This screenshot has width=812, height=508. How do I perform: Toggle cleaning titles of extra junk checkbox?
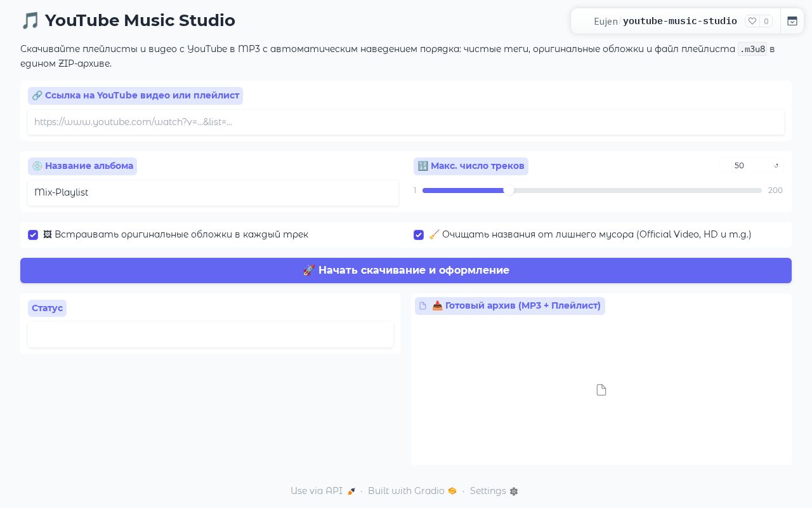(419, 235)
